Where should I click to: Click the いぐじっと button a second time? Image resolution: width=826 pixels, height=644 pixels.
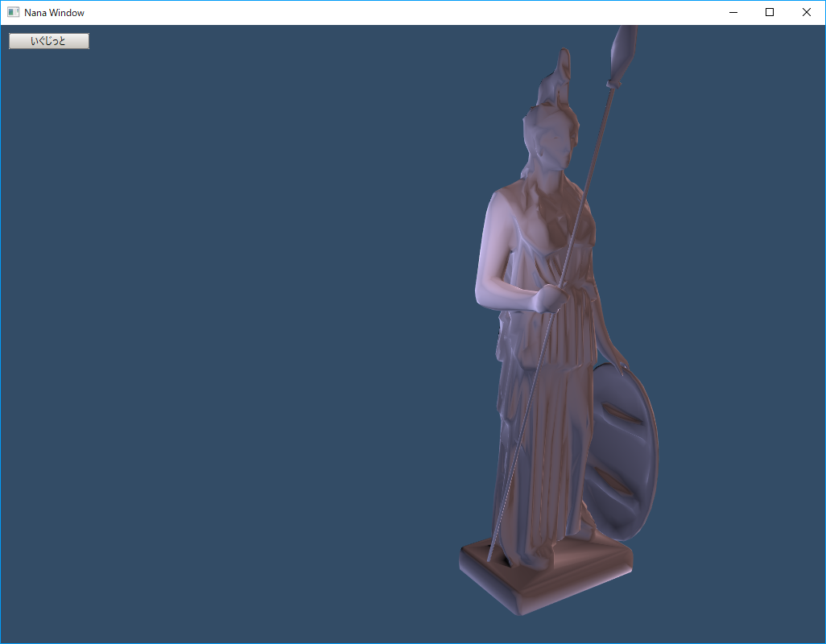(x=48, y=40)
